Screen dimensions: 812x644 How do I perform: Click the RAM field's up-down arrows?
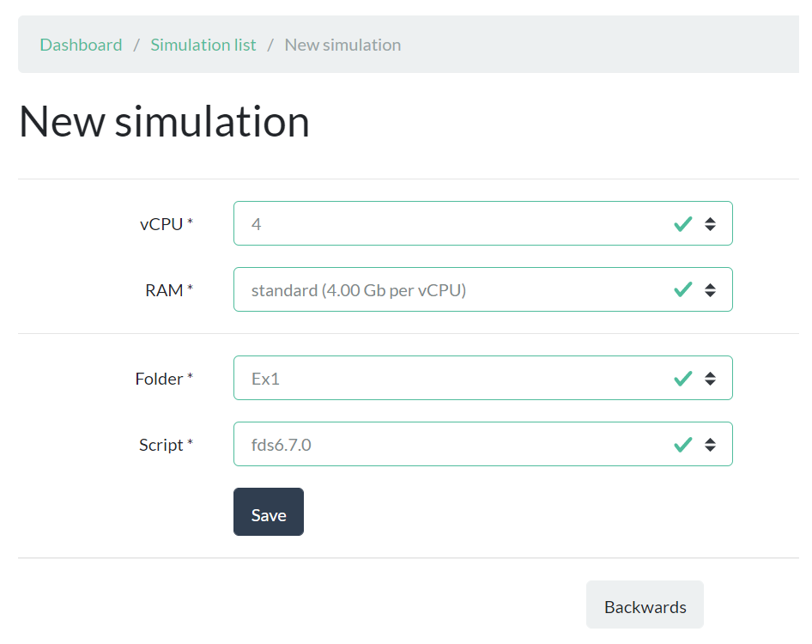(710, 290)
